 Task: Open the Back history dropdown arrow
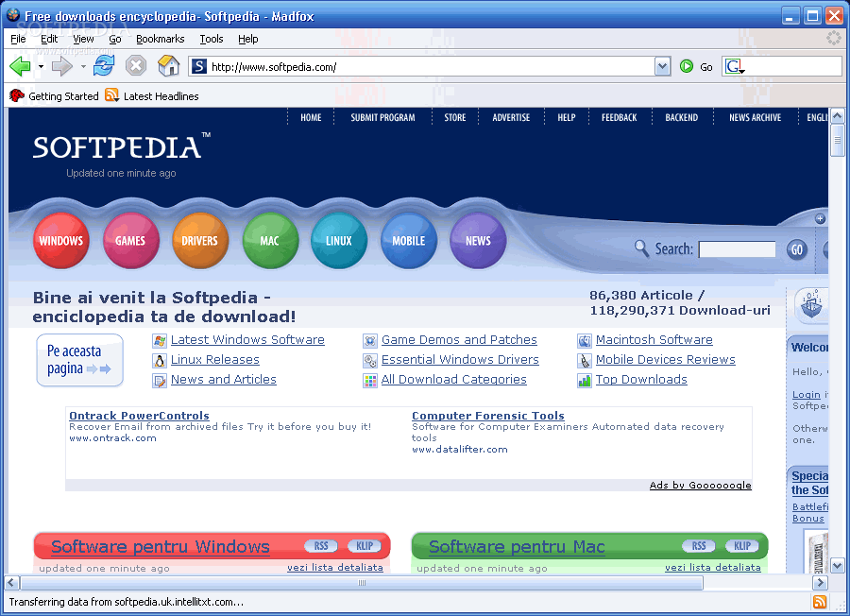(41, 67)
